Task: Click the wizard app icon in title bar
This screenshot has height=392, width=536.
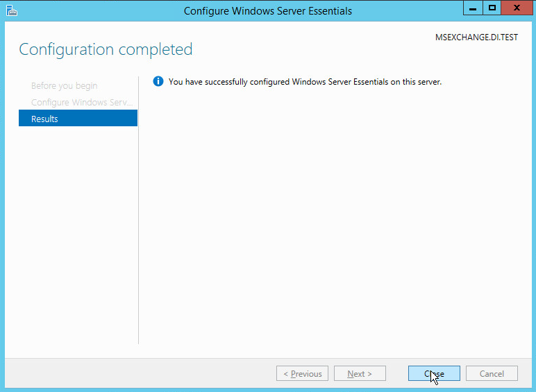Action: pos(12,10)
